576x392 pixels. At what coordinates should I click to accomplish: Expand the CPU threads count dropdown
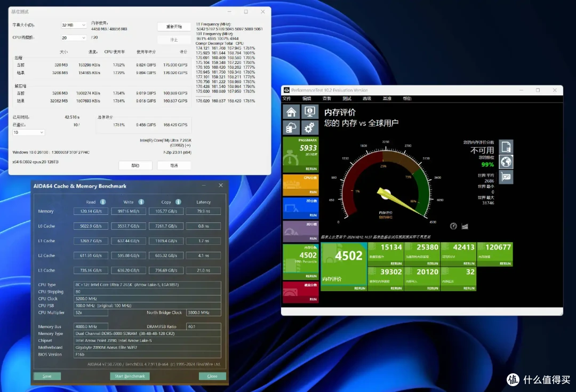(x=74, y=38)
